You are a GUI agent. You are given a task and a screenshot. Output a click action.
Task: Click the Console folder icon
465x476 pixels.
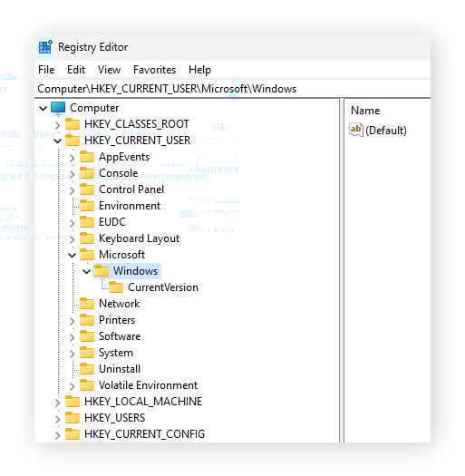87,173
